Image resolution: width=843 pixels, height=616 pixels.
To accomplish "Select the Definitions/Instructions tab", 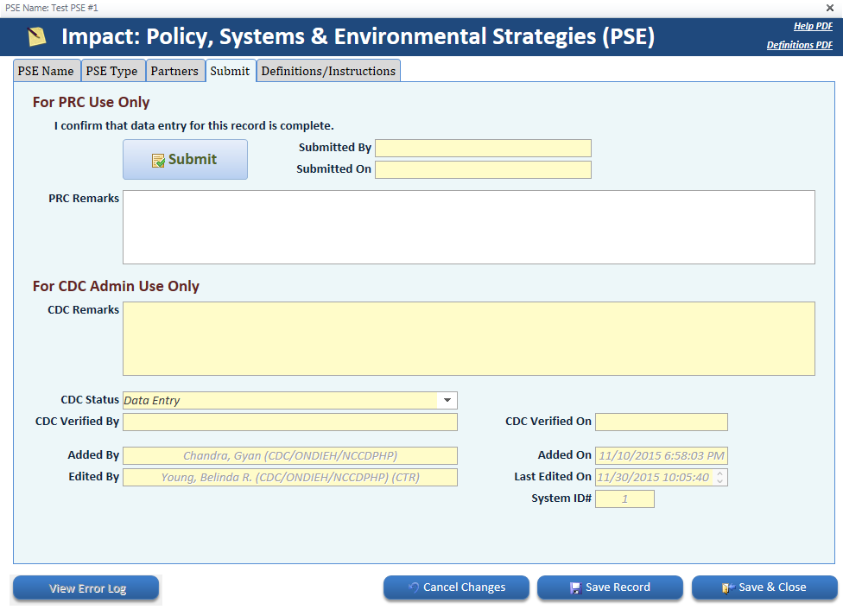I will click(x=328, y=71).
